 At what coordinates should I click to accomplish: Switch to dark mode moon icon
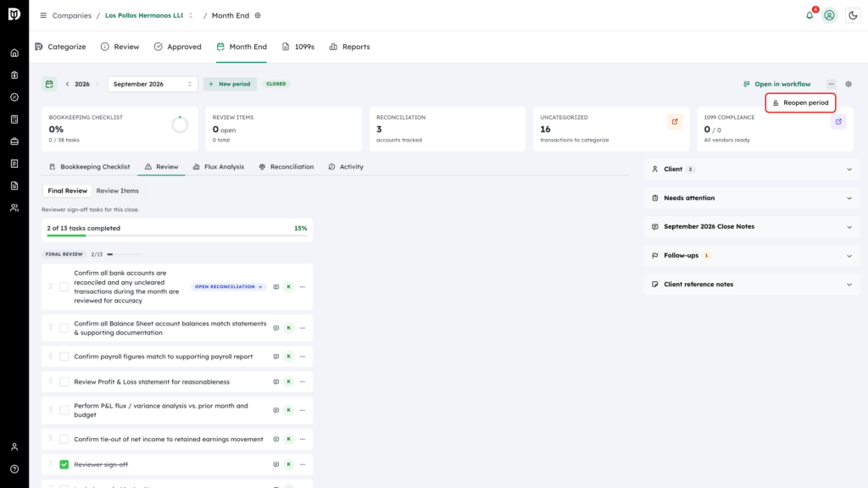pos(853,15)
